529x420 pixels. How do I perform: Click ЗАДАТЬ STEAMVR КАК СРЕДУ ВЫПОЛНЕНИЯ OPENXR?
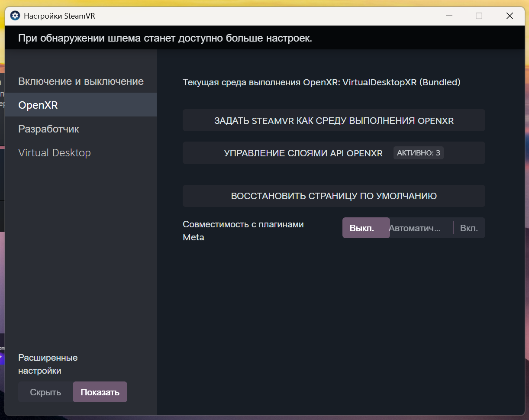(x=334, y=120)
